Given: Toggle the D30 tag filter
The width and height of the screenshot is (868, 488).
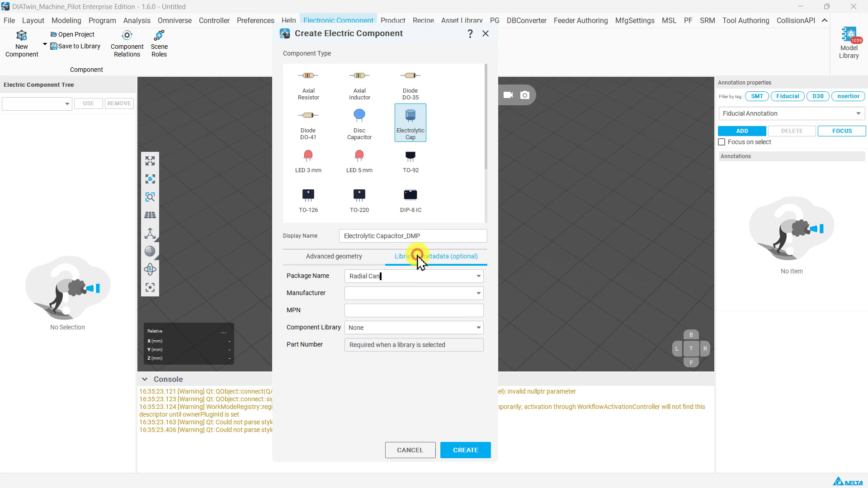Looking at the screenshot, I should pyautogui.click(x=818, y=96).
